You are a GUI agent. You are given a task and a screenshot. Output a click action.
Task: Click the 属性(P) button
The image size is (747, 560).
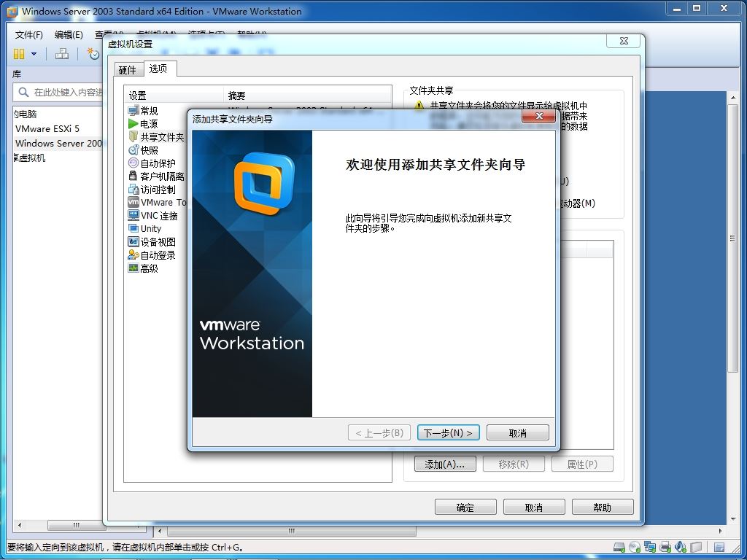click(582, 464)
